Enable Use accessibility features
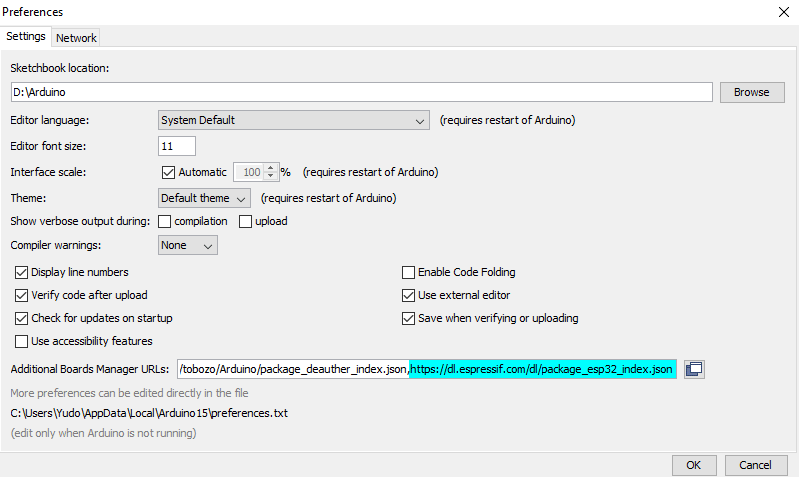Image resolution: width=799 pixels, height=477 pixels. [22, 341]
